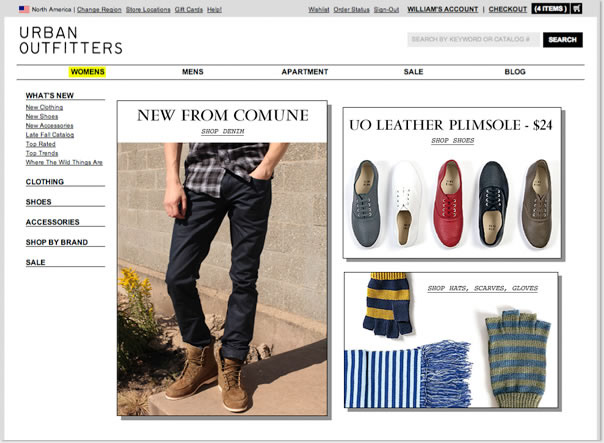This screenshot has width=604, height=443.
Task: Follow the Shop Denim link
Action: coord(223,131)
